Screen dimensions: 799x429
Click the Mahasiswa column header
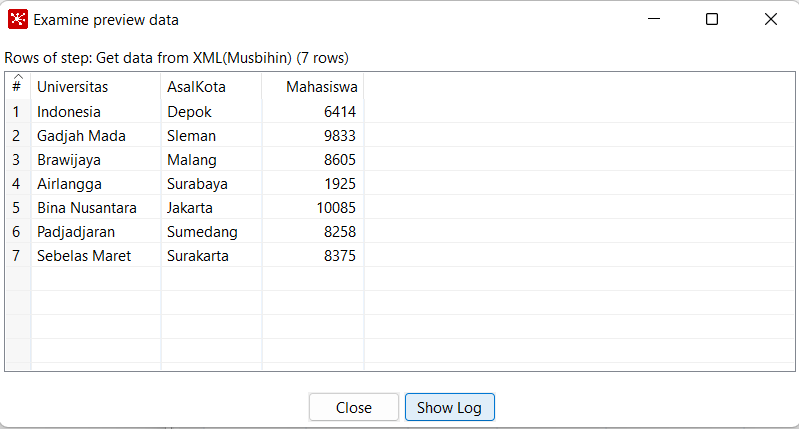pyautogui.click(x=313, y=87)
